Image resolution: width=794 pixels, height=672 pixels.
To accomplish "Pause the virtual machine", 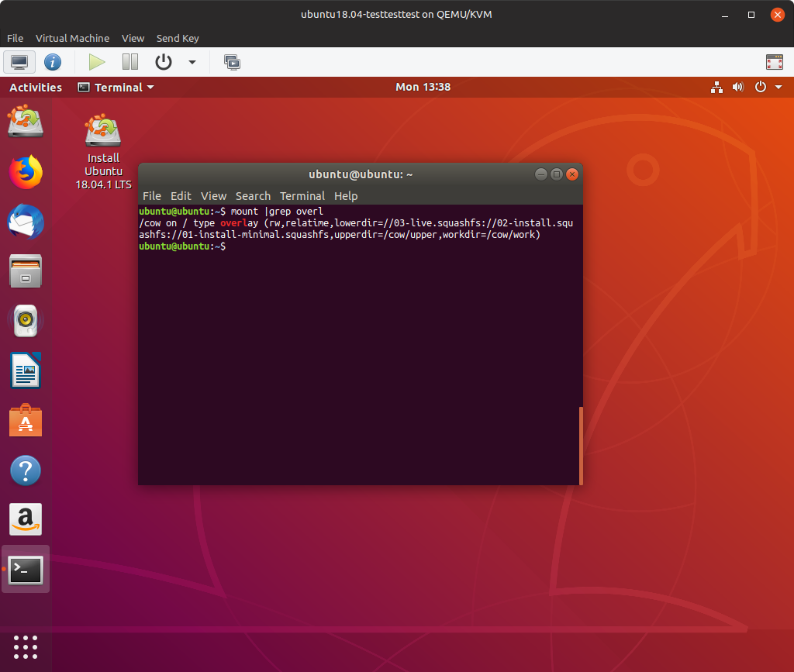I will tap(129, 62).
